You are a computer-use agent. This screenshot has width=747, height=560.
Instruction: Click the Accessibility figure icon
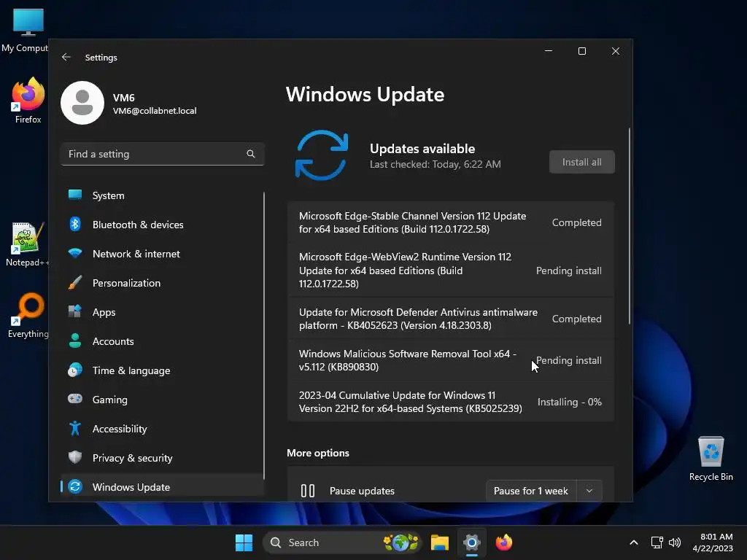pyautogui.click(x=75, y=428)
